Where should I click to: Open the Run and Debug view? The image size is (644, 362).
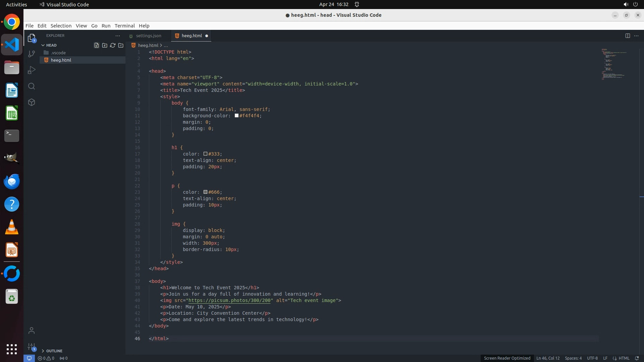(x=32, y=70)
